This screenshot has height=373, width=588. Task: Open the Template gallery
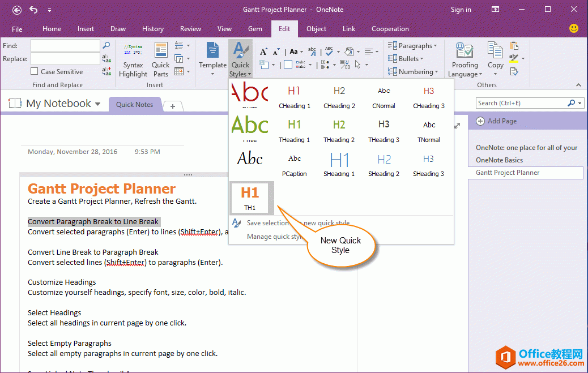pos(212,59)
